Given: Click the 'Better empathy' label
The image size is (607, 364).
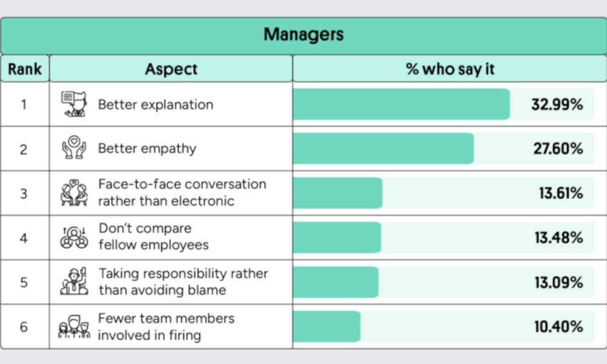Looking at the screenshot, I should 147,149.
